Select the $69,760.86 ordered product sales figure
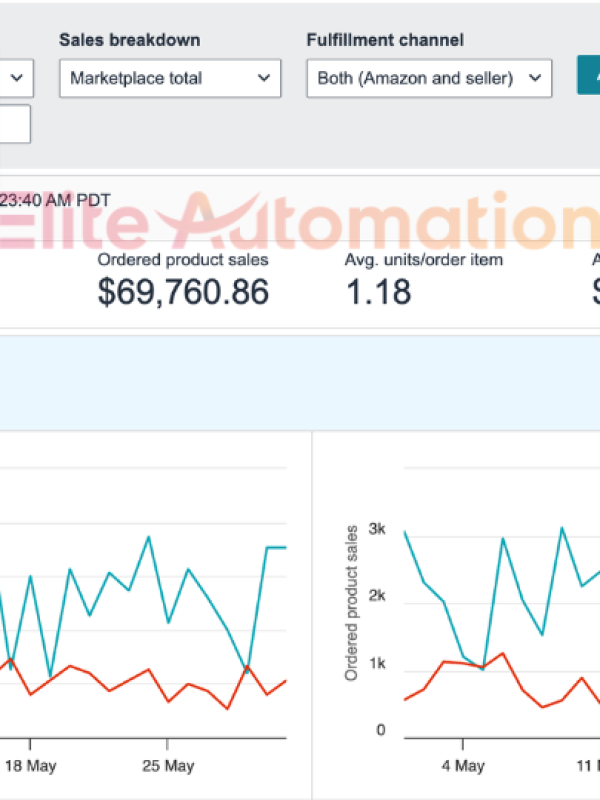 pyautogui.click(x=183, y=292)
